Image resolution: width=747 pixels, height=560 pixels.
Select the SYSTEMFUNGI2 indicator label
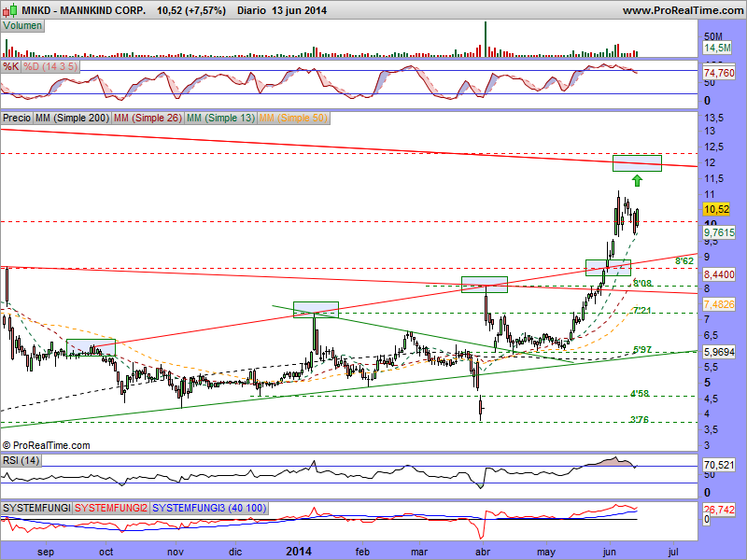[x=111, y=508]
